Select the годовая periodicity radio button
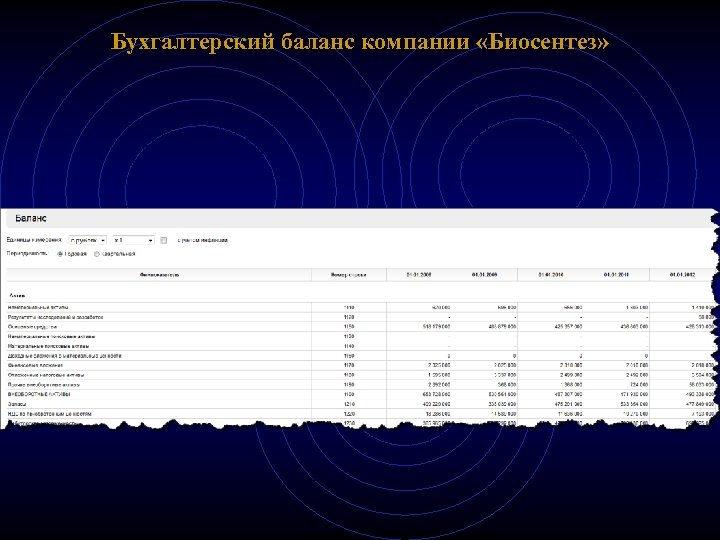The image size is (720, 540). (x=60, y=254)
